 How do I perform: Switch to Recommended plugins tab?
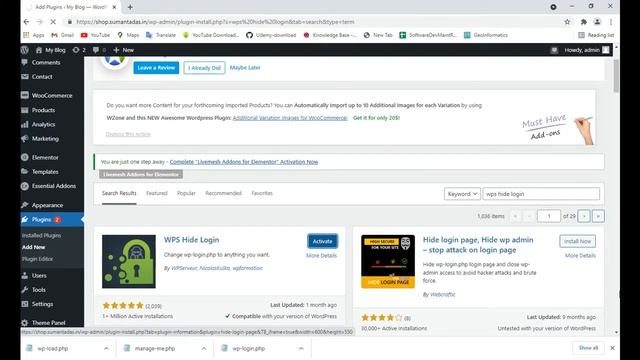click(223, 193)
